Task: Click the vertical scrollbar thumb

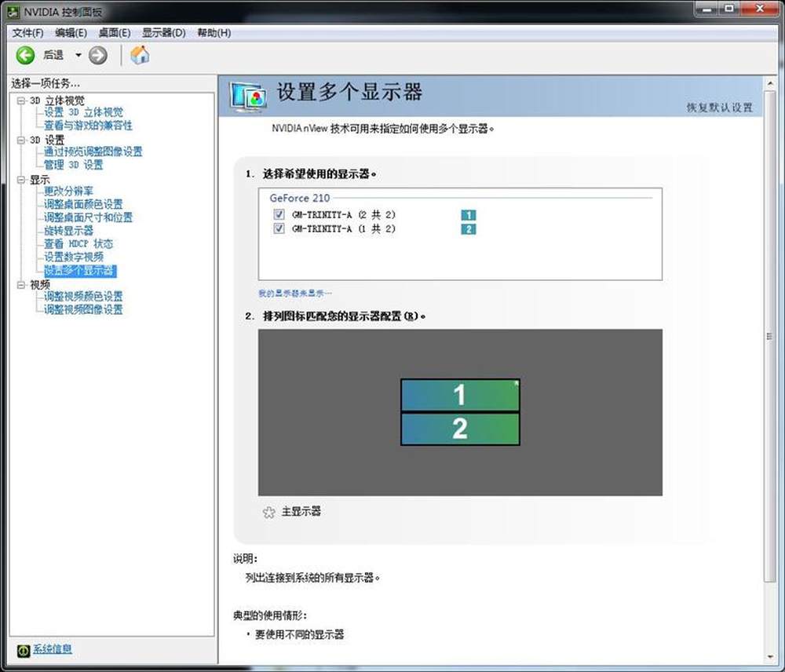Action: 770,336
